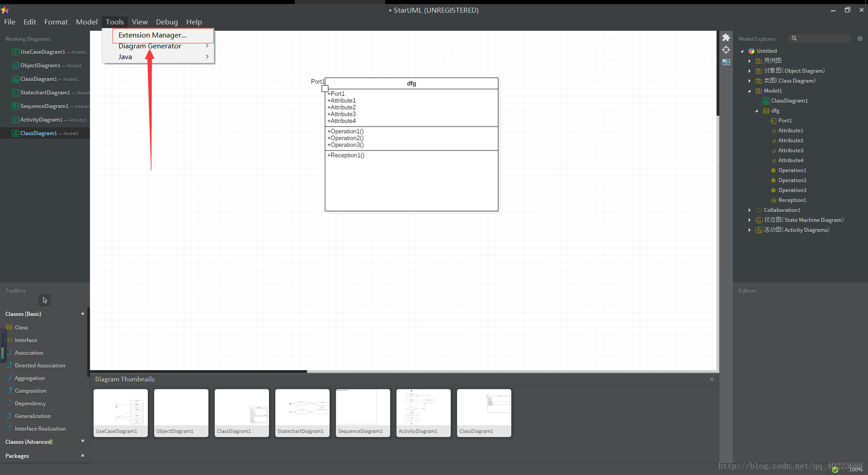Click the ObjectDiagram1 icon in Working Diagrams

coord(16,66)
